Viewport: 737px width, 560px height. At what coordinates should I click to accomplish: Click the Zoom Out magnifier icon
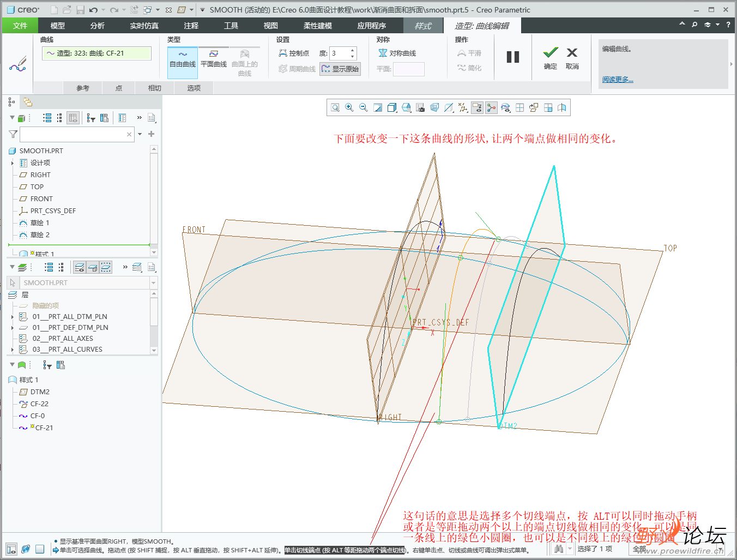[x=364, y=108]
